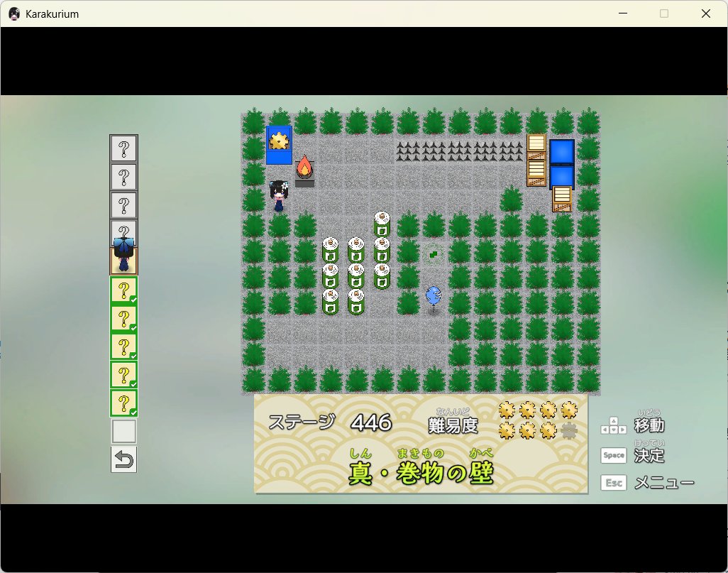Click the upper blue block near crates
This screenshot has width=728, height=573.
click(x=562, y=152)
